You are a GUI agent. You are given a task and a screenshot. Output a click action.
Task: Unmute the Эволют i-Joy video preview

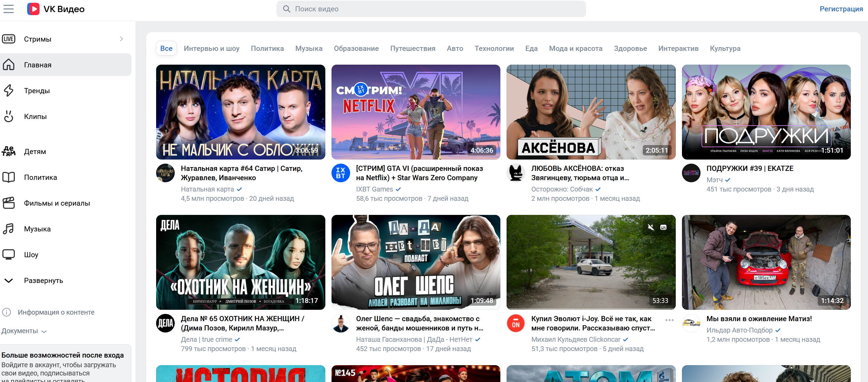651,227
